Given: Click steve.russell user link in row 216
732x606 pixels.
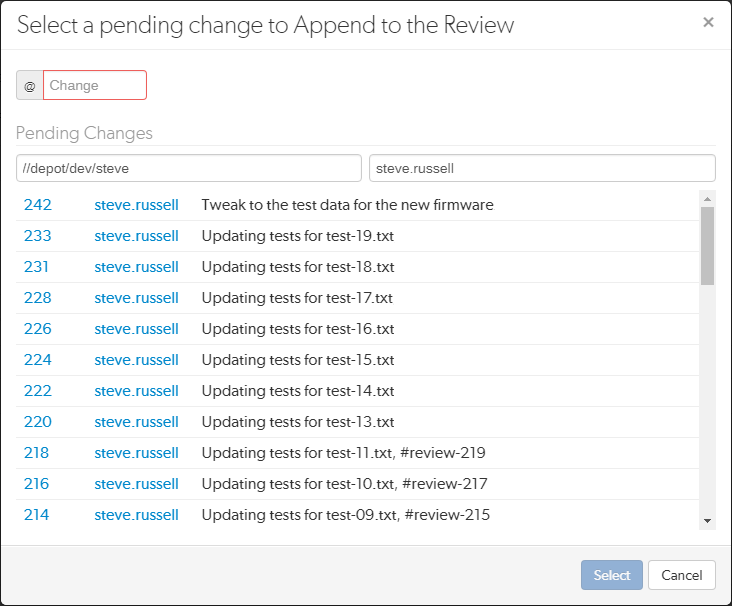Looking at the screenshot, I should pyautogui.click(x=136, y=484).
